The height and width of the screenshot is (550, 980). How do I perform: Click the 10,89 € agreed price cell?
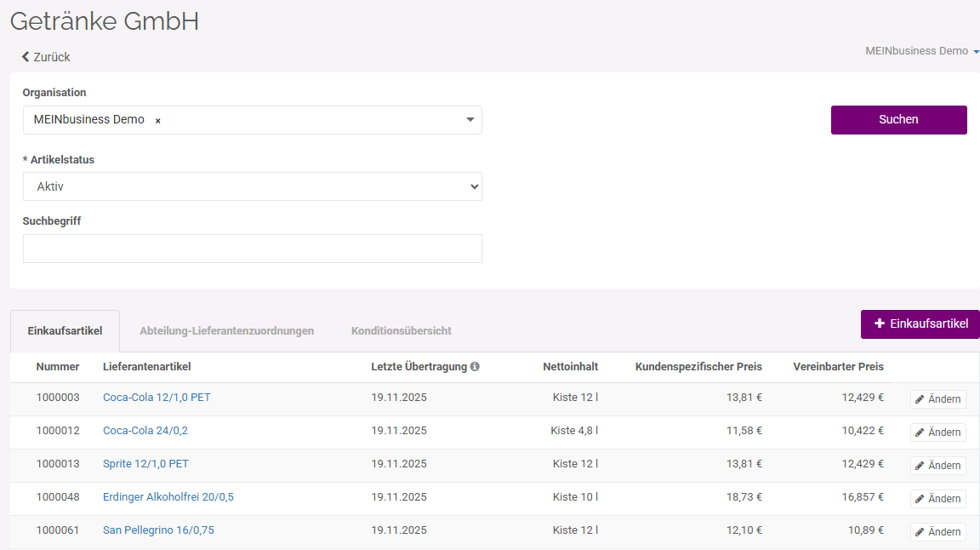(866, 530)
